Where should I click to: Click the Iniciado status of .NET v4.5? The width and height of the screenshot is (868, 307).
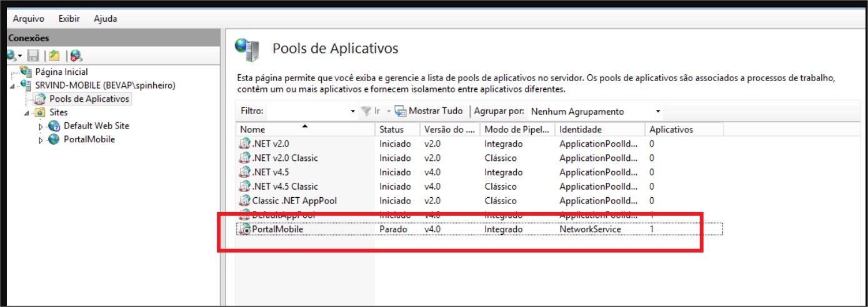(395, 172)
